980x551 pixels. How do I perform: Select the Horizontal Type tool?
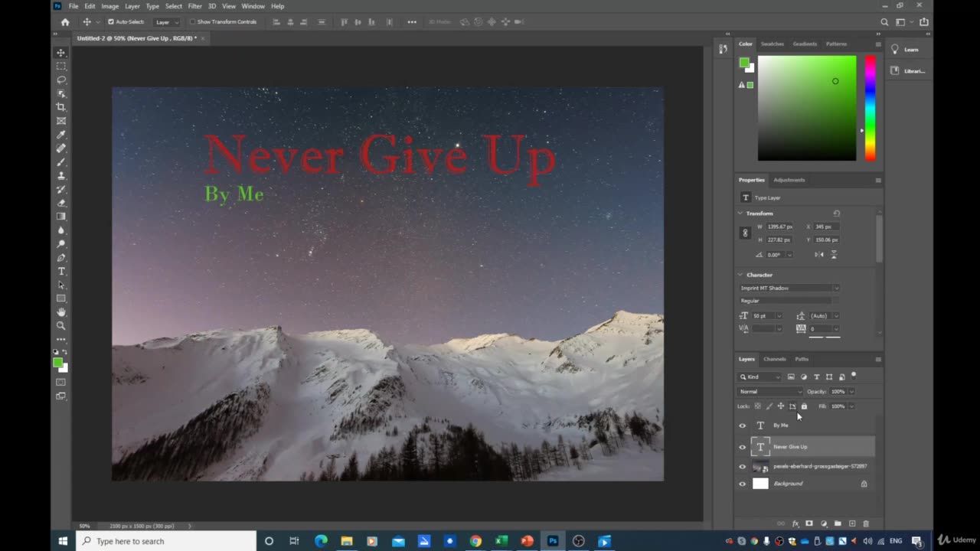tap(61, 272)
